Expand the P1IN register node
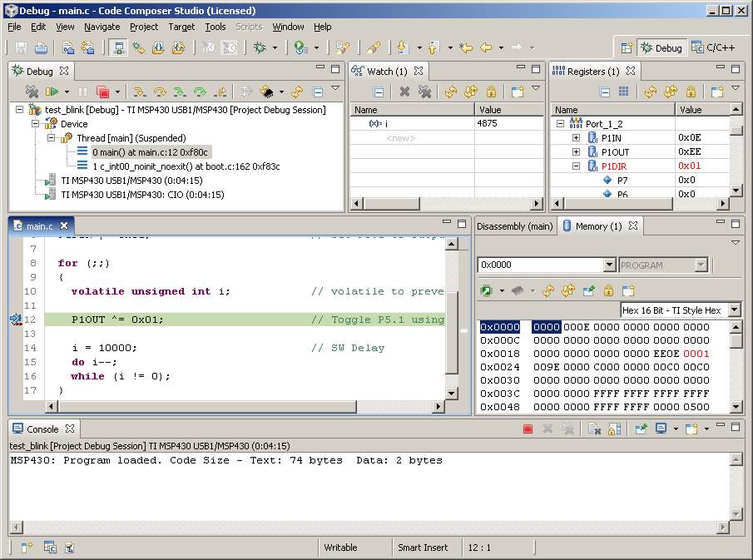This screenshot has height=560, width=753. 576,138
